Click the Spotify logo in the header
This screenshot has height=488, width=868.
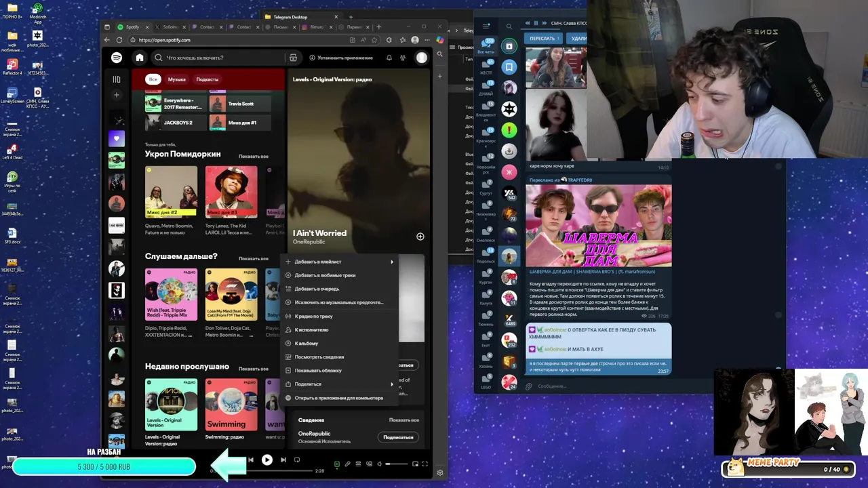[117, 58]
